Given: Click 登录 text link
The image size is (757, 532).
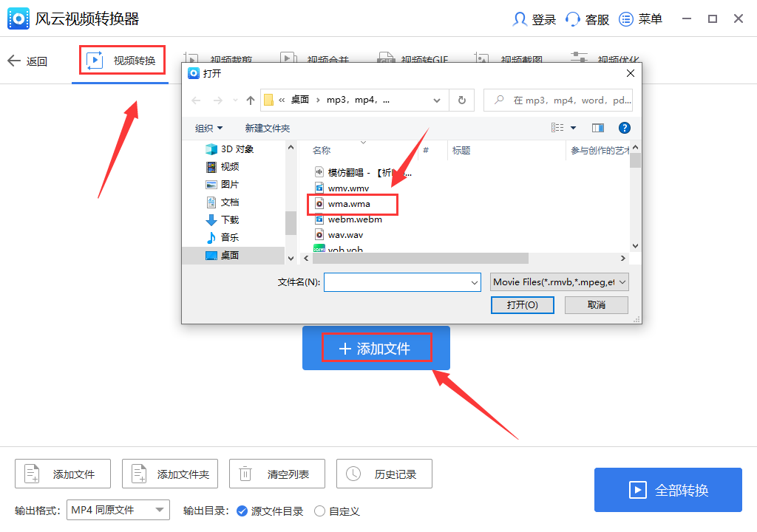Looking at the screenshot, I should coord(543,20).
